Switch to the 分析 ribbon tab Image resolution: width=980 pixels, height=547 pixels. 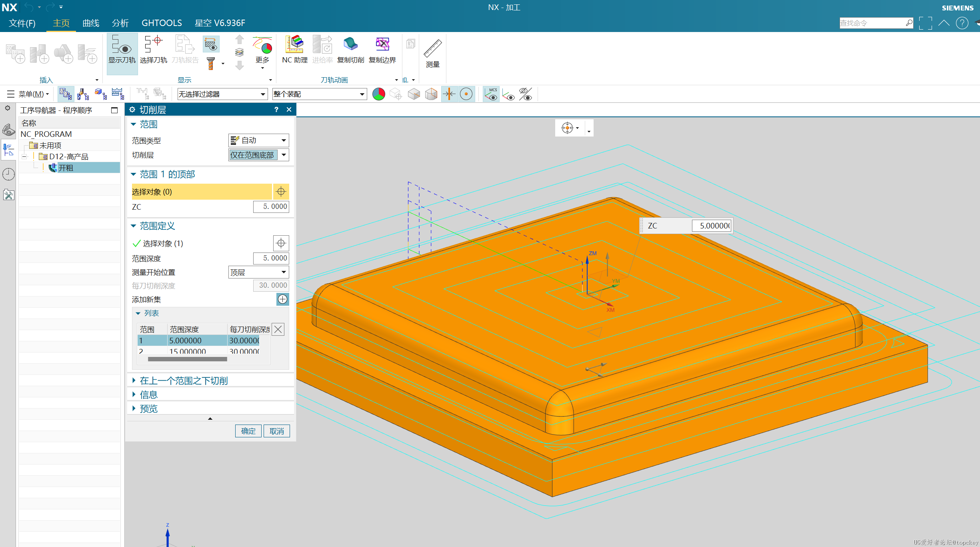pyautogui.click(x=120, y=23)
